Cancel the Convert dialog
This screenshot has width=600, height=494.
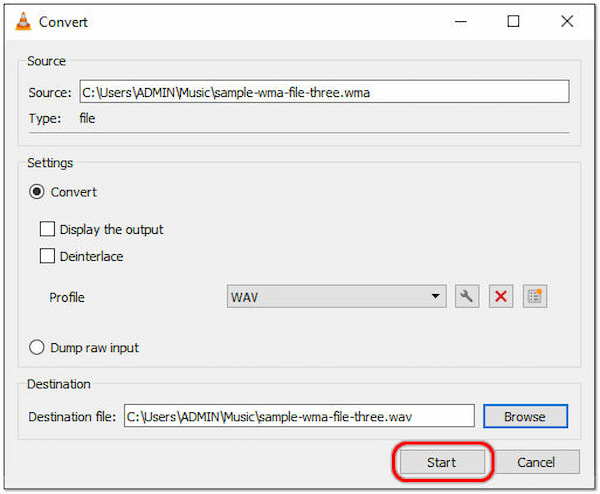pos(536,462)
